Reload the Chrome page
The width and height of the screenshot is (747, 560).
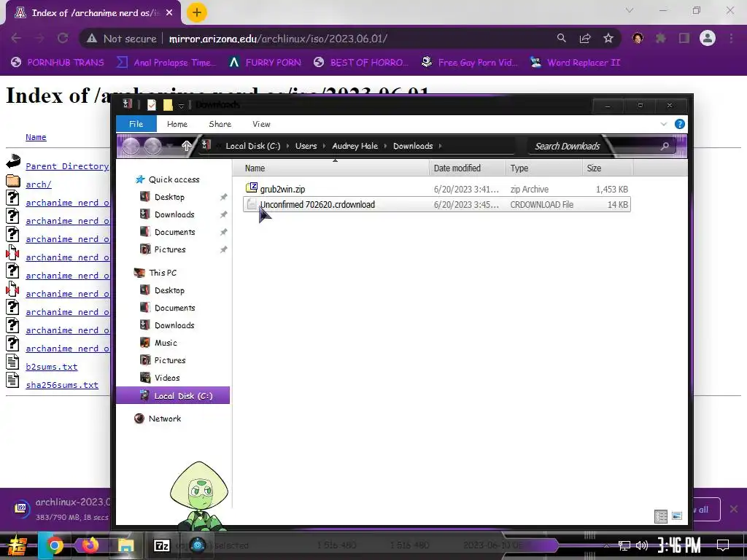(x=63, y=39)
